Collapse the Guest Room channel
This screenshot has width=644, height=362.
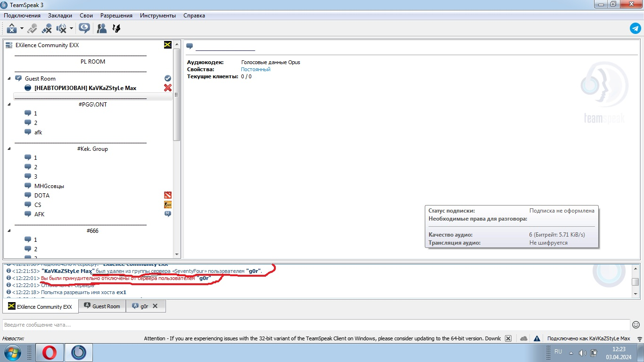(x=9, y=78)
